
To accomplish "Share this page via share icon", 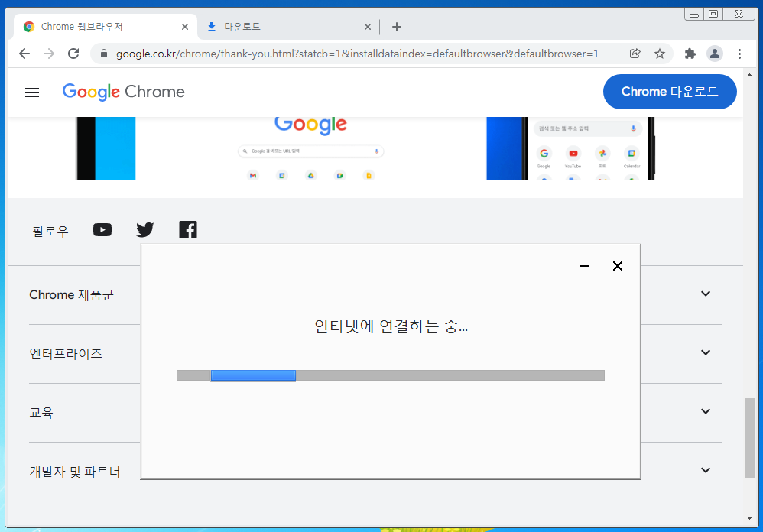I will pyautogui.click(x=635, y=54).
